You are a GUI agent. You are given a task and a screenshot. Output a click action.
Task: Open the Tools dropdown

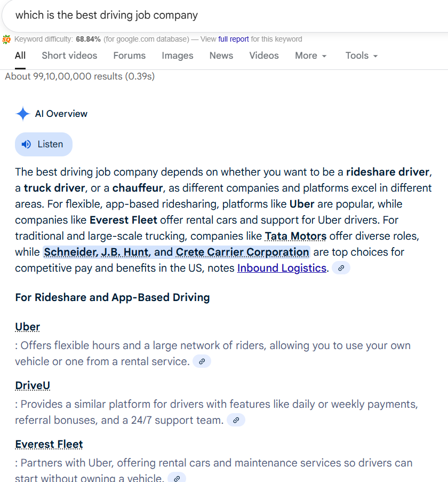361,56
